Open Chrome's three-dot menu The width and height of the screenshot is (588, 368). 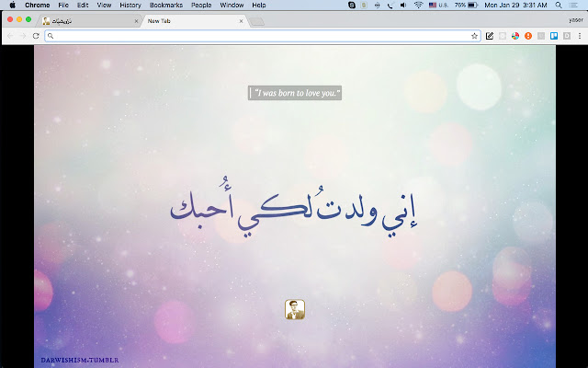click(580, 36)
